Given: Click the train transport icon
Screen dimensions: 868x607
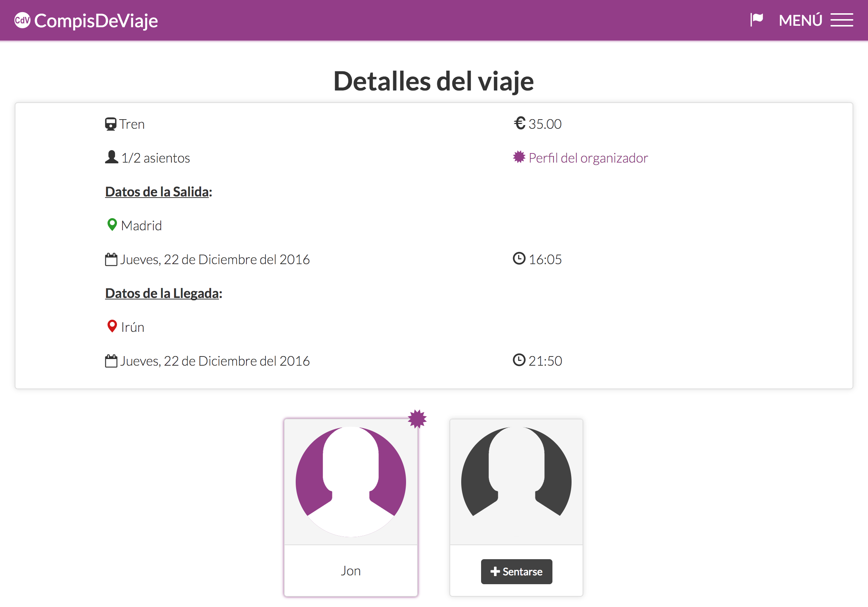Looking at the screenshot, I should pos(110,124).
